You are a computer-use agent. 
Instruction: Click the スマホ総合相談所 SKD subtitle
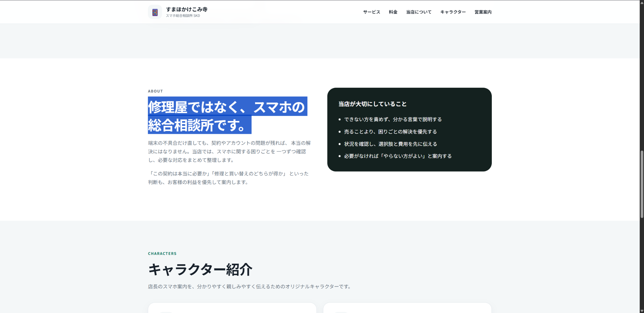[183, 16]
